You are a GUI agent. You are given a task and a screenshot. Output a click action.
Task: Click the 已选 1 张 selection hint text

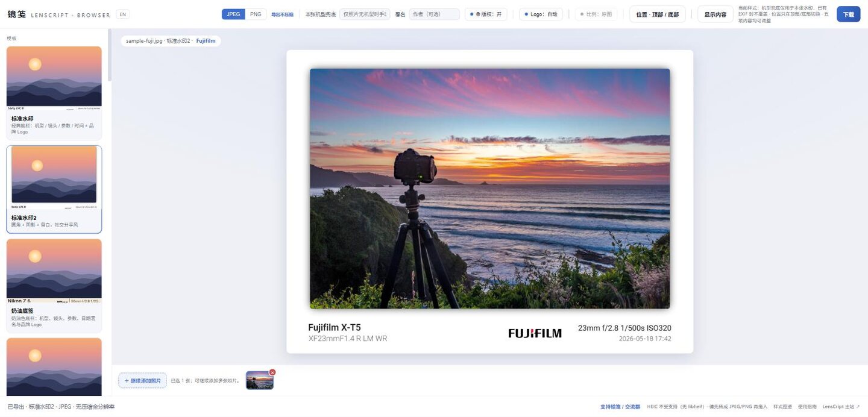click(x=205, y=381)
